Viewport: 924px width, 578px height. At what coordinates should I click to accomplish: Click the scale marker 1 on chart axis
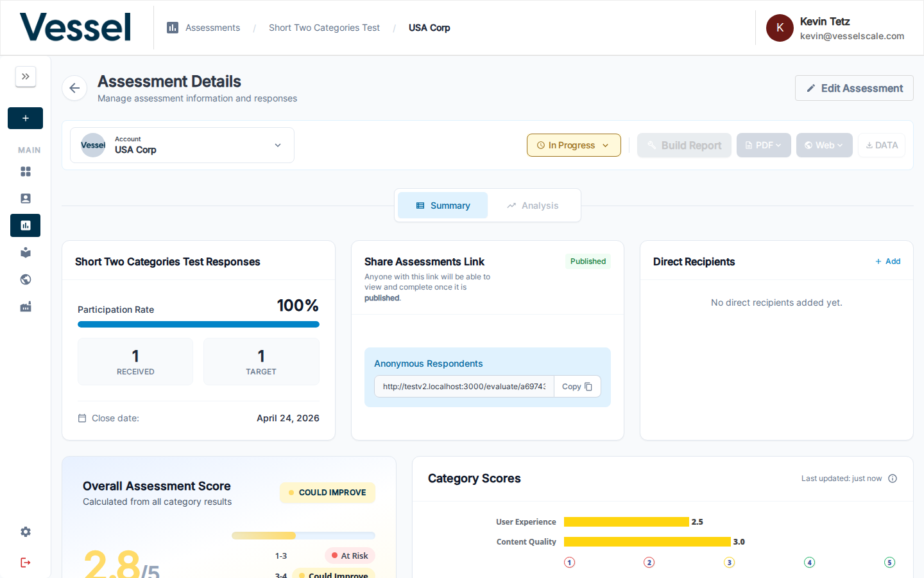pos(569,563)
